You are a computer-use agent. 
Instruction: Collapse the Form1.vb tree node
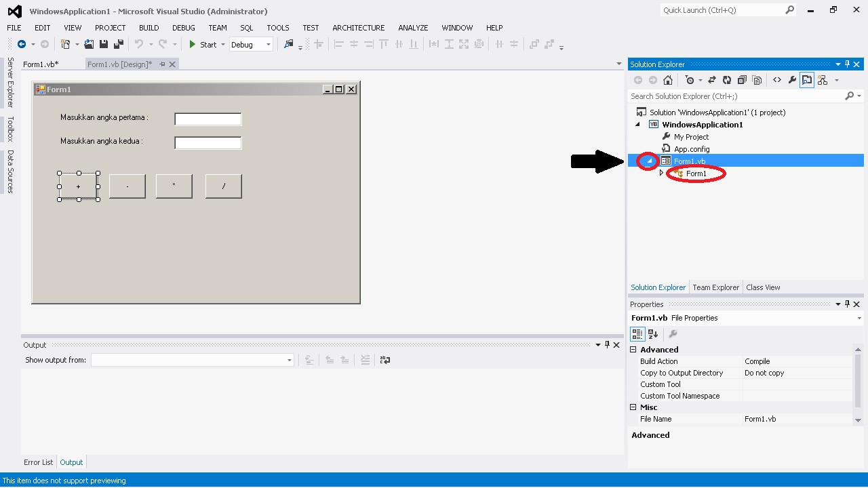[647, 161]
